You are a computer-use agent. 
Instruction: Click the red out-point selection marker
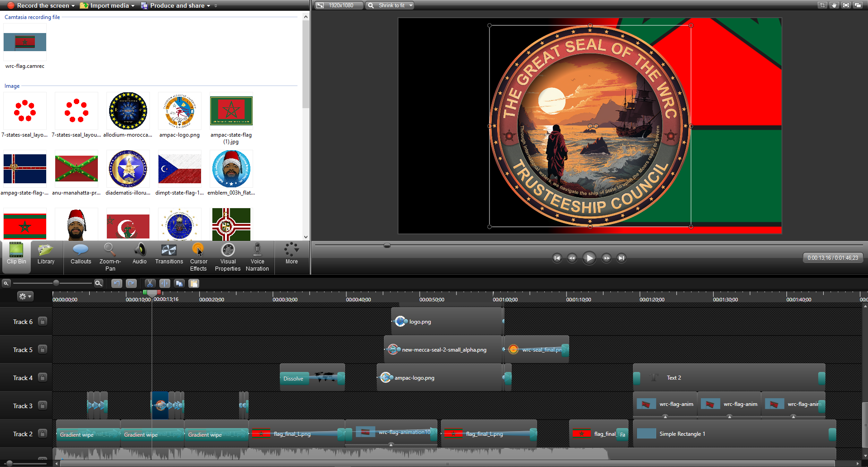(159, 292)
